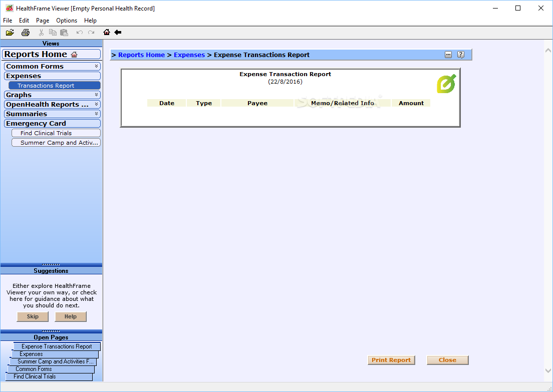Viewport: 553px width, 392px height.
Task: Open the Help menu
Action: [x=90, y=21]
